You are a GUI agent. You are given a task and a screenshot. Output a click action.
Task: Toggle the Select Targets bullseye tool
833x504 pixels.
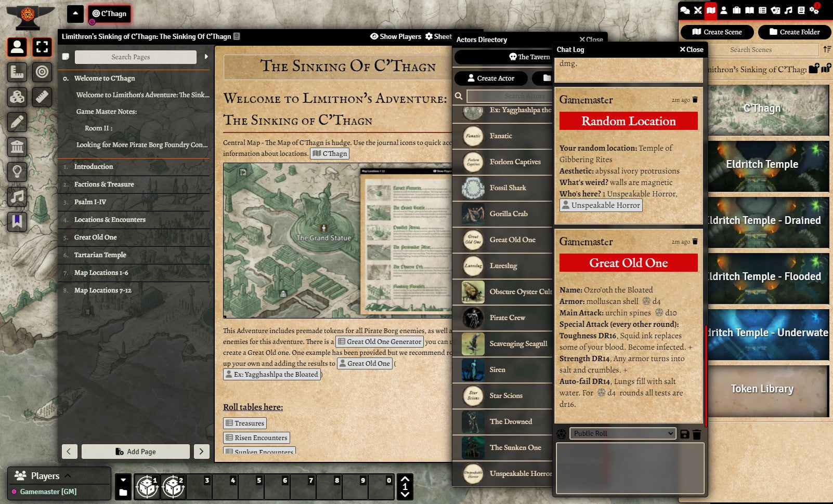42,72
